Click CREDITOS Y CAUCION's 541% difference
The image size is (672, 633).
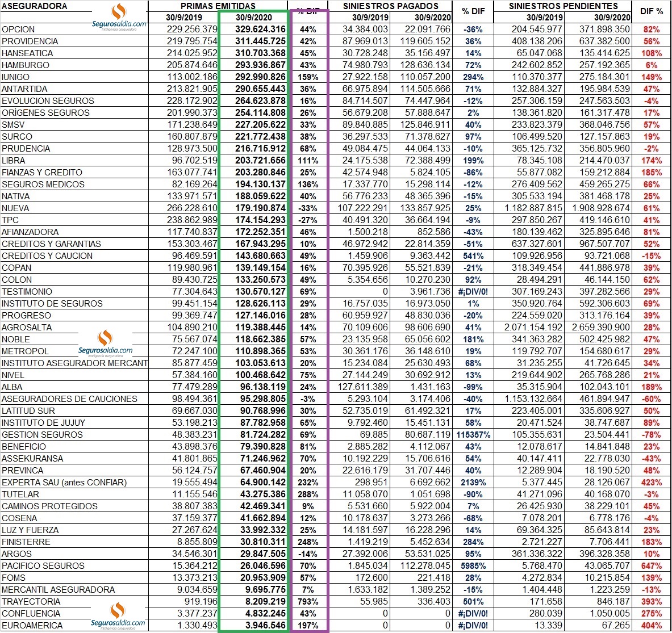[473, 256]
